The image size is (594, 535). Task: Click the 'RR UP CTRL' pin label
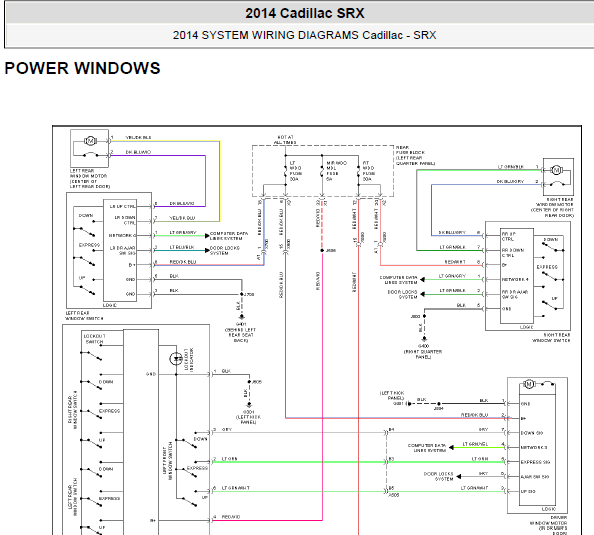click(508, 236)
